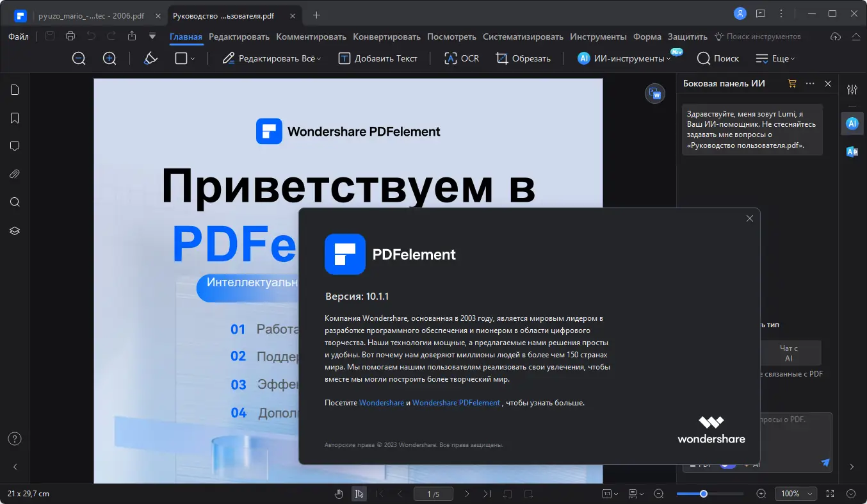Open the Файл menu

(x=19, y=37)
